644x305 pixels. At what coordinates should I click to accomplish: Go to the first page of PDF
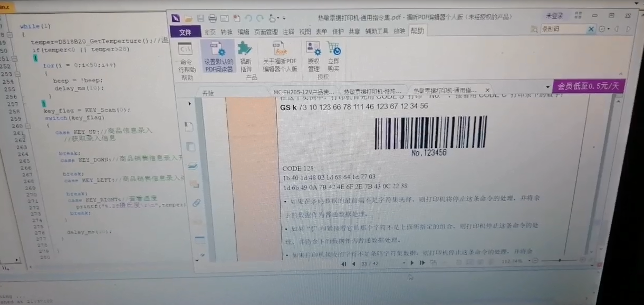tap(344, 263)
